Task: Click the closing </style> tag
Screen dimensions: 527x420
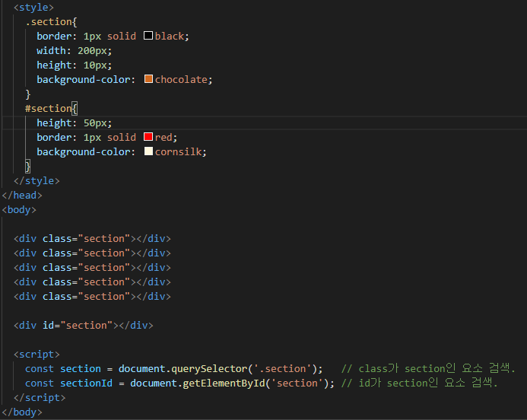Action: (x=37, y=181)
